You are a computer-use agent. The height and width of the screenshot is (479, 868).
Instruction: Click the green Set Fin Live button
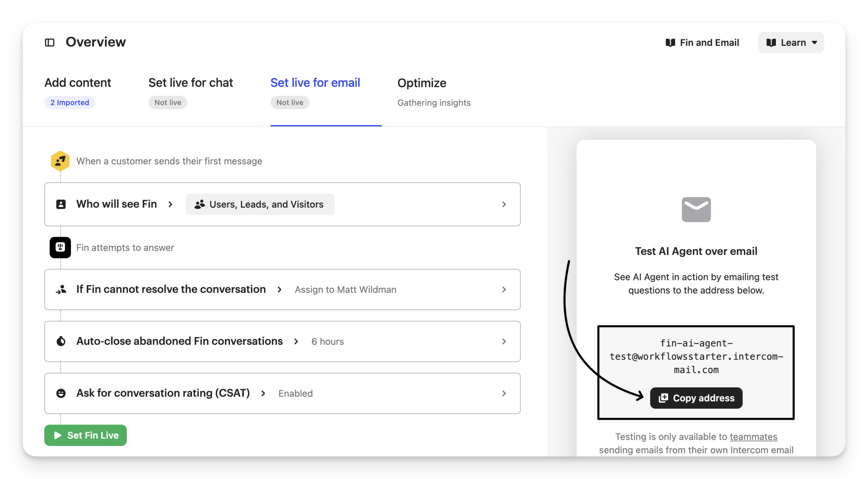click(x=86, y=435)
